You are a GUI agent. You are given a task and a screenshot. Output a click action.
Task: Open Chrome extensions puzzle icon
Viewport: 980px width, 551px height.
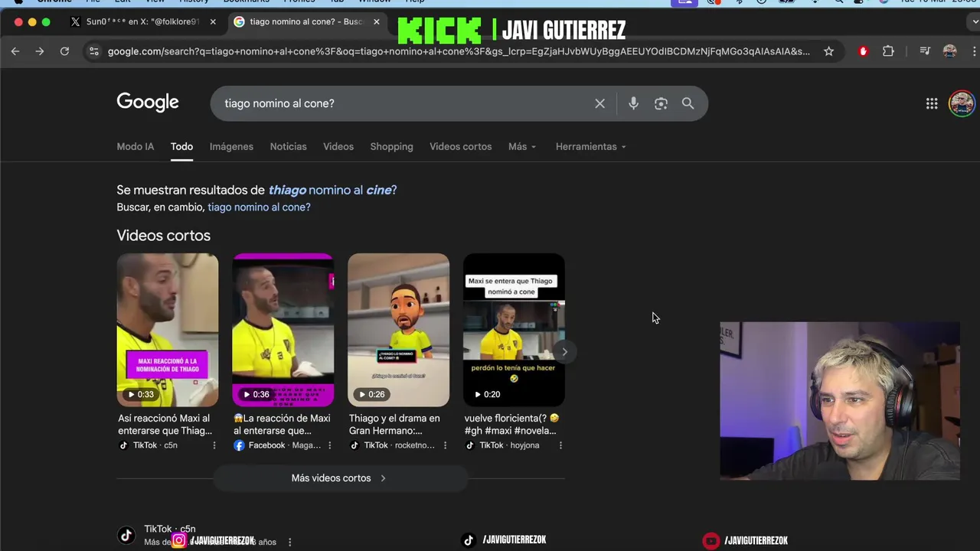pos(888,51)
